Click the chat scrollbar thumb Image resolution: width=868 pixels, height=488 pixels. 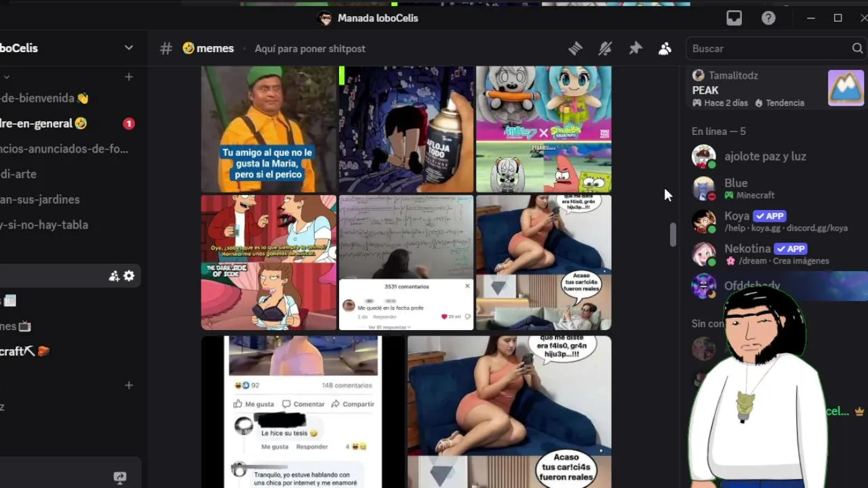(673, 235)
